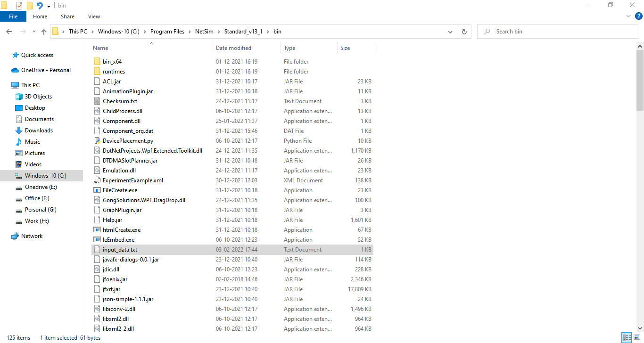Select the DevicePlacement.py file icon
Image resolution: width=644 pixels, height=343 pixels.
coord(97,141)
